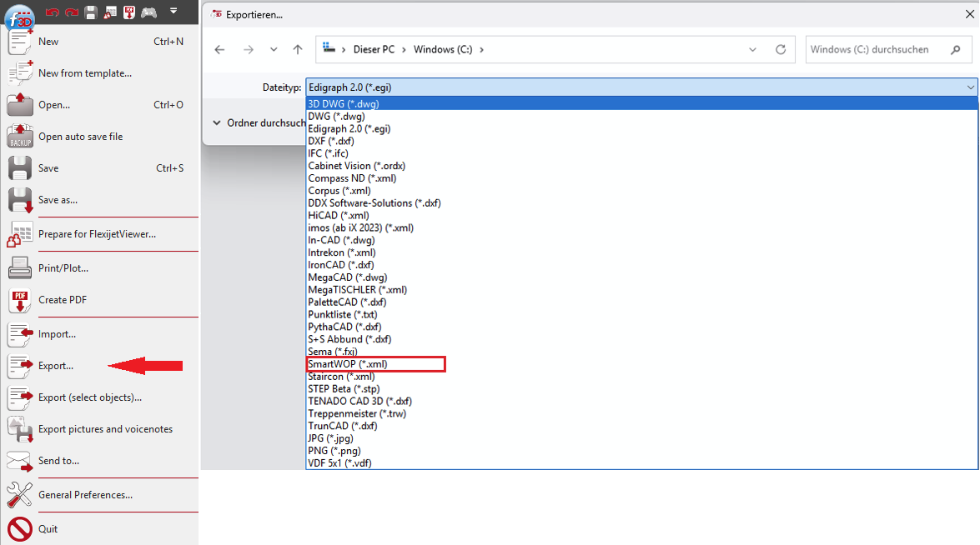
Task: Open the quick access toolbar customize arrow
Action: (173, 11)
